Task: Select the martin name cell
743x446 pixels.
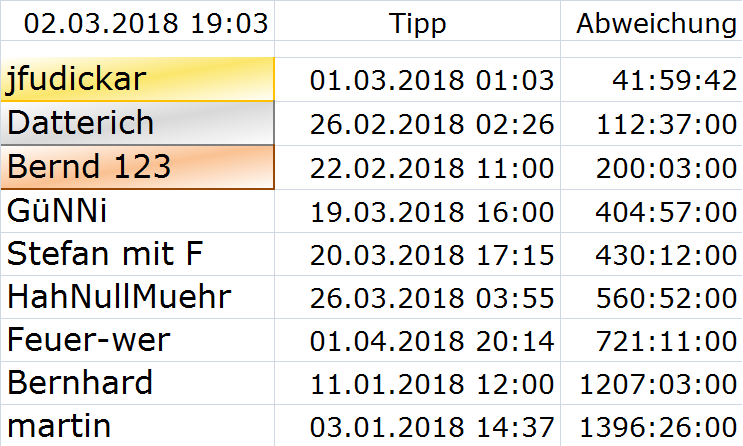Action: 137,427
